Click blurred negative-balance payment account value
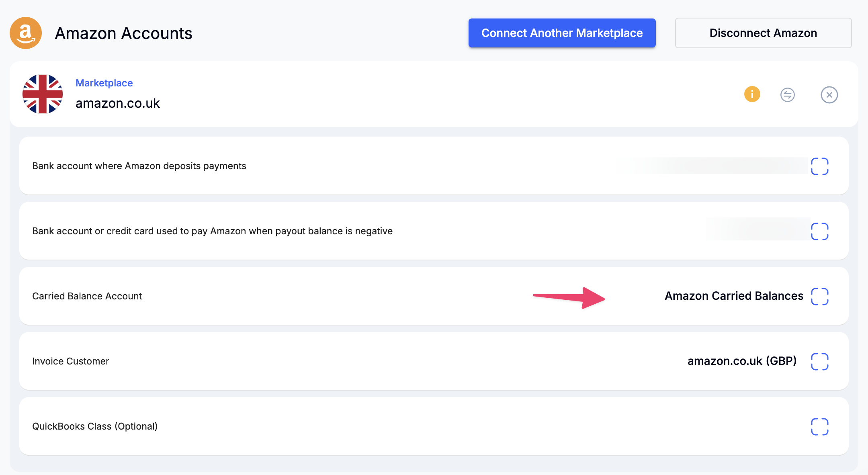 point(759,229)
